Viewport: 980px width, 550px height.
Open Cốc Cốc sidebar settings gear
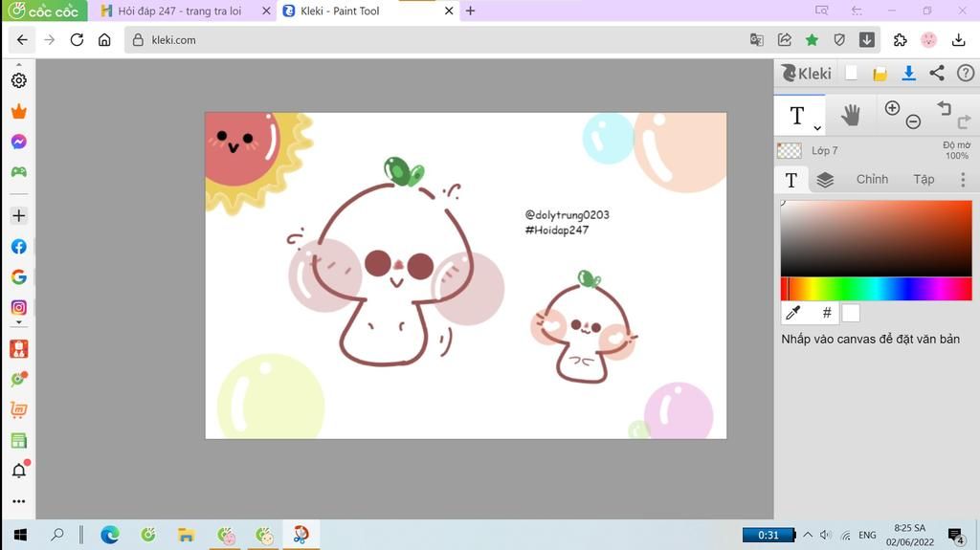[19, 80]
